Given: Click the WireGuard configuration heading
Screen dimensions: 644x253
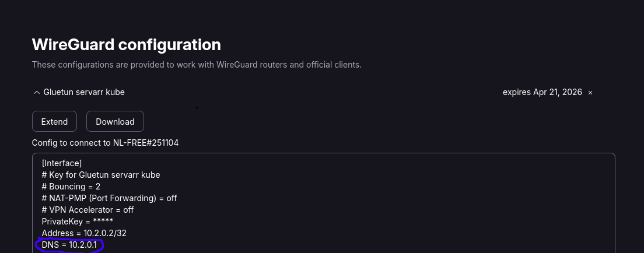Looking at the screenshot, I should tap(127, 44).
